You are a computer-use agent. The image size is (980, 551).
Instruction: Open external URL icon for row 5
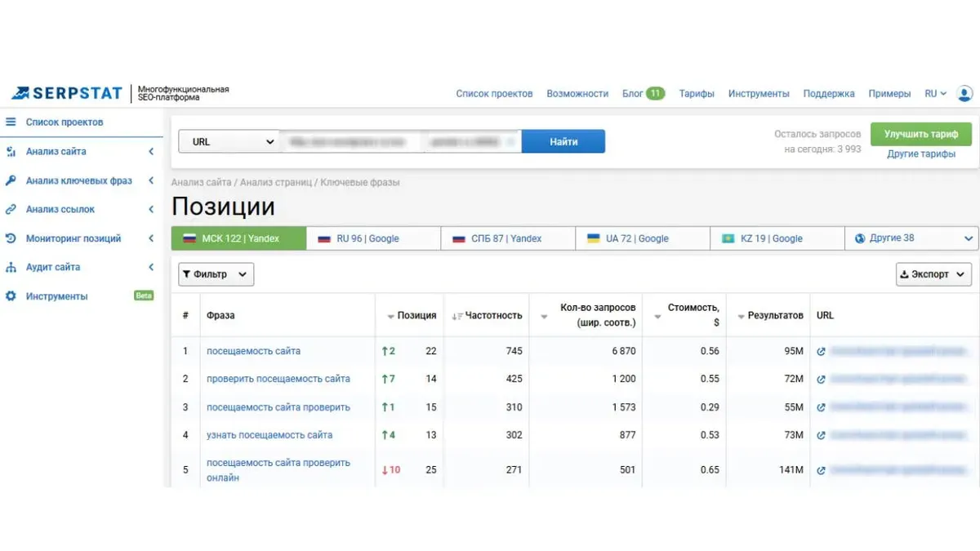point(822,470)
